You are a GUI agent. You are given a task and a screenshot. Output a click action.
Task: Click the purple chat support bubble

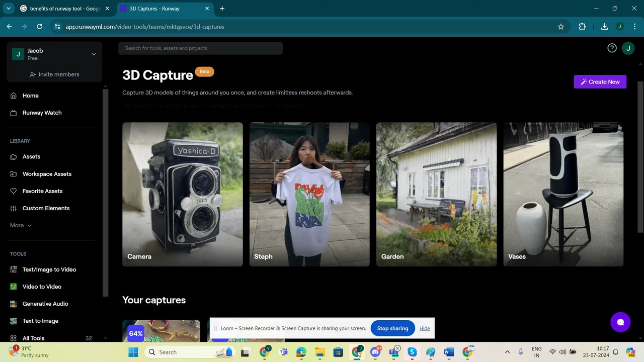click(620, 322)
